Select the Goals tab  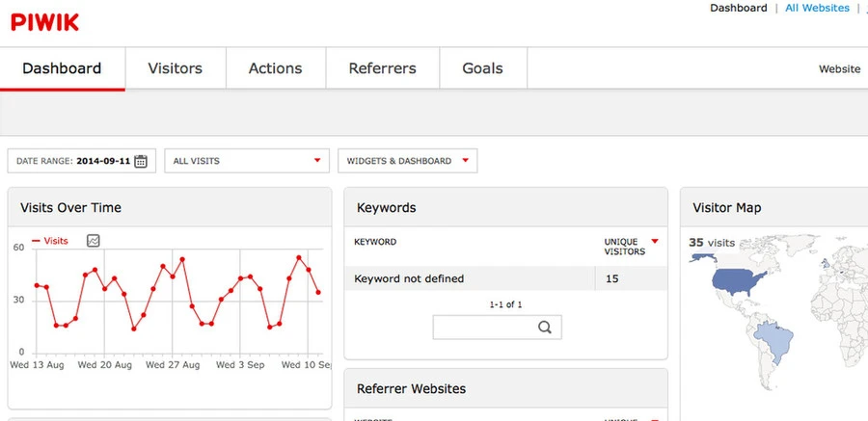(482, 68)
